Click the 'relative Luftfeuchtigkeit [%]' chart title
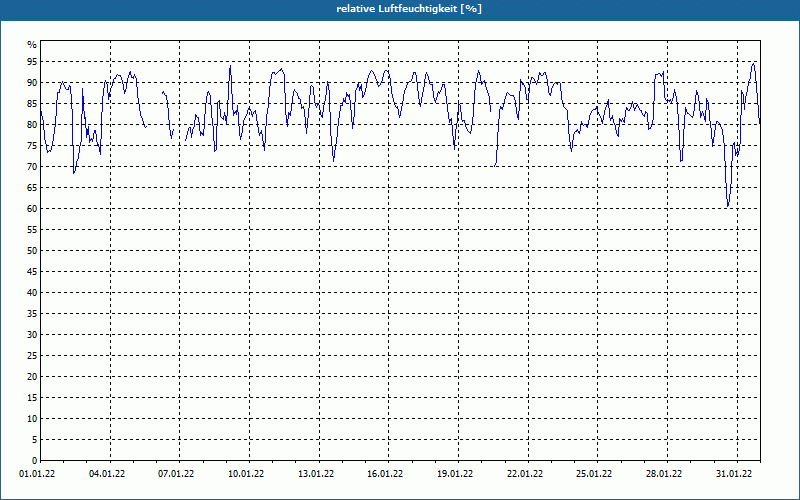 [x=409, y=9]
